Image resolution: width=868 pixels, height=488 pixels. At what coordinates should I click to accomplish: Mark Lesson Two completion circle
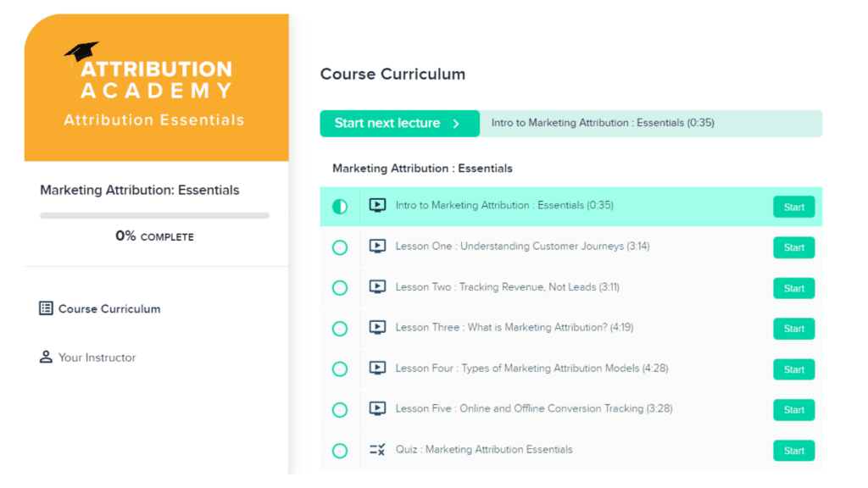pos(340,288)
